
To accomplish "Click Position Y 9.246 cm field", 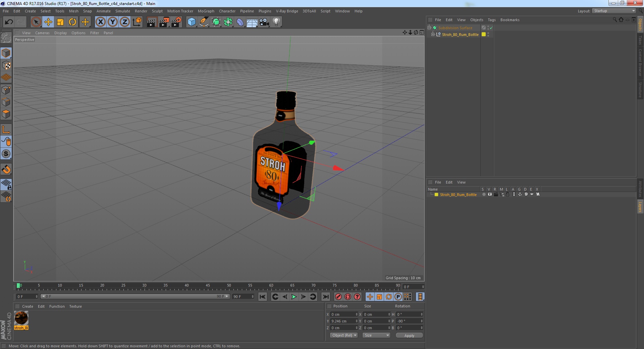I will coord(344,321).
